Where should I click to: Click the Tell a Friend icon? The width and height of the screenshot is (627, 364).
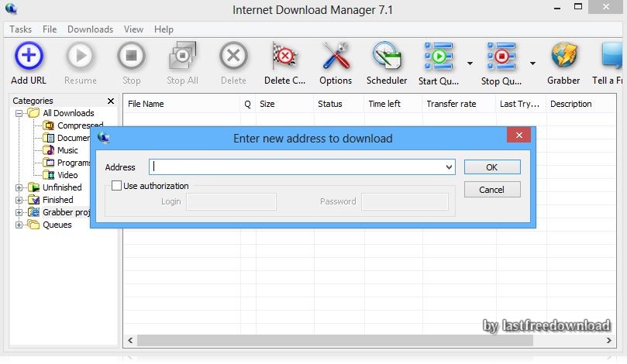pos(612,56)
